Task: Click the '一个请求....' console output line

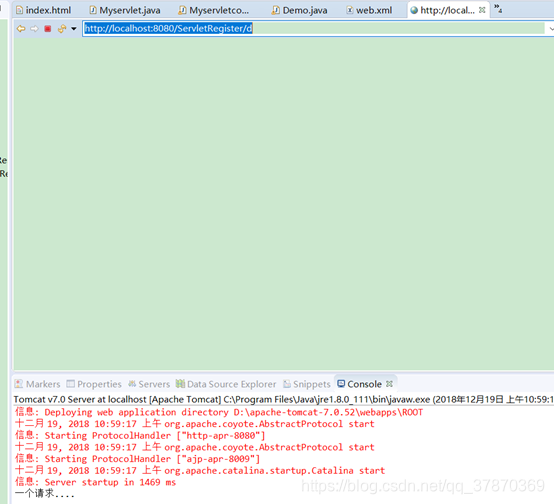Action: coord(45,493)
